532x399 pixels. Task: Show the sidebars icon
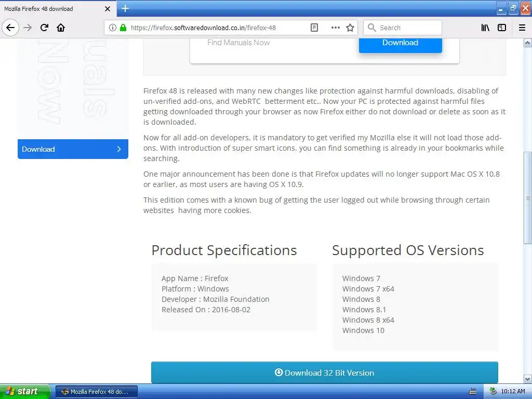[x=502, y=28]
